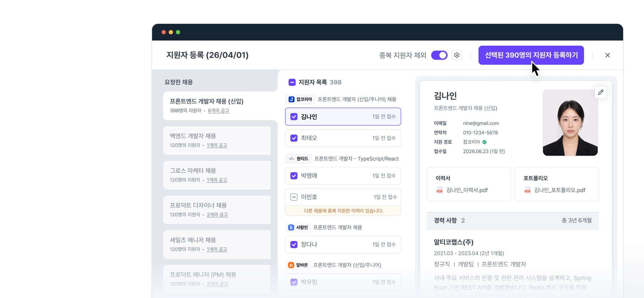Select 최태오 applicant row
This screenshot has width=644, height=298.
(x=343, y=138)
